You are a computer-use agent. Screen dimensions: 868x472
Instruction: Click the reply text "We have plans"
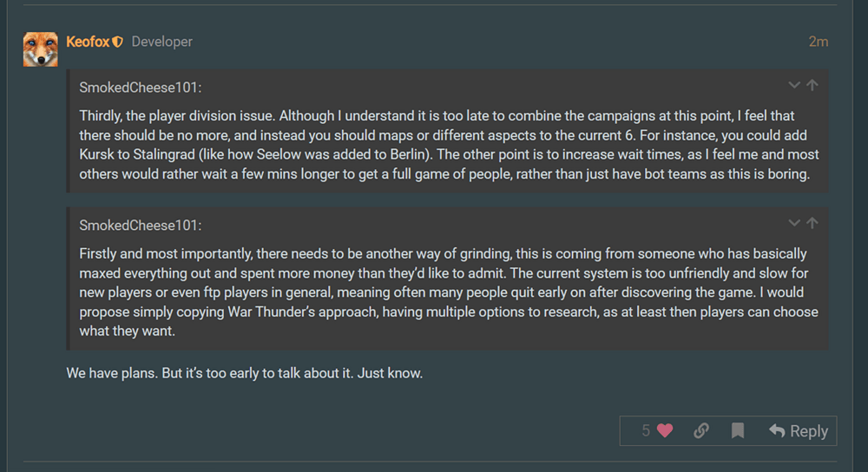(x=243, y=373)
